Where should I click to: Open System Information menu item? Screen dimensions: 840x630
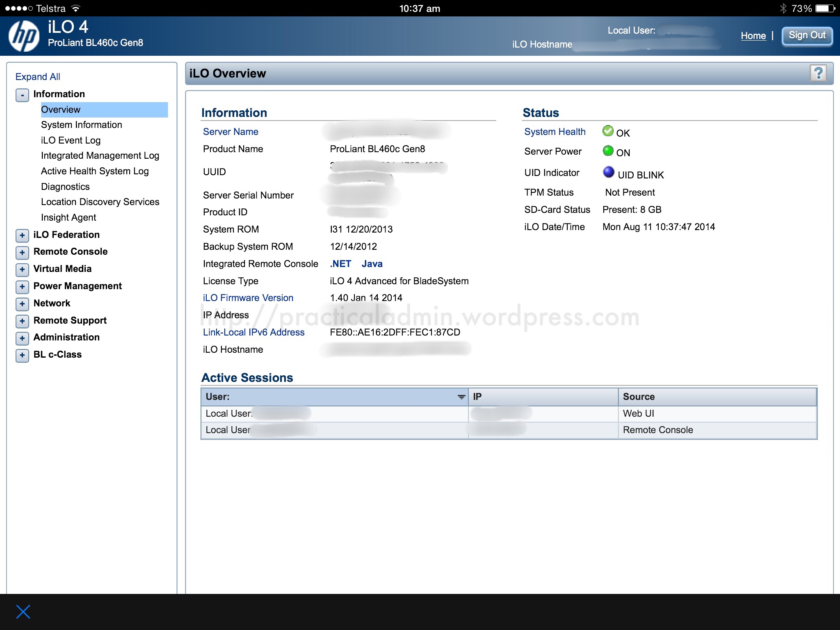(x=81, y=125)
